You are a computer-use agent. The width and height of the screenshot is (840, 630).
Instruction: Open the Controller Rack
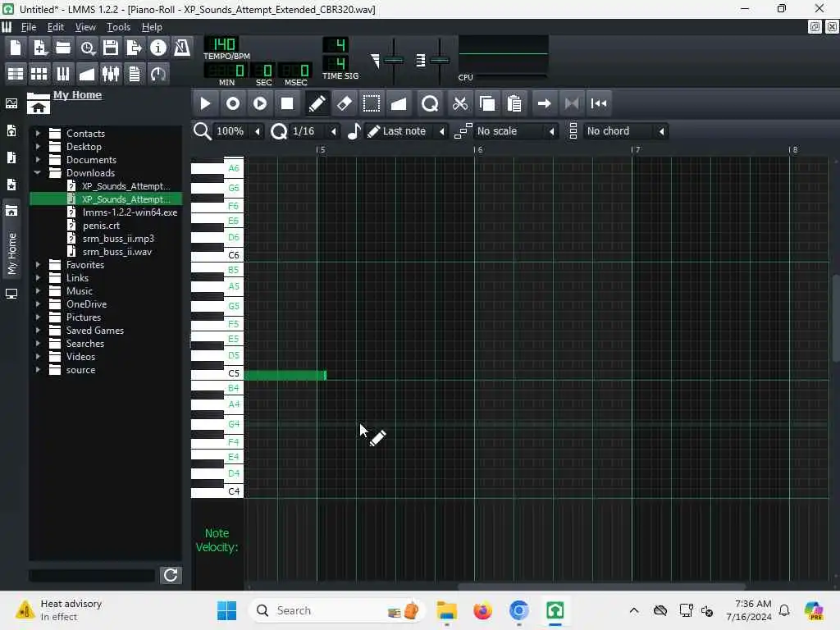(x=158, y=73)
